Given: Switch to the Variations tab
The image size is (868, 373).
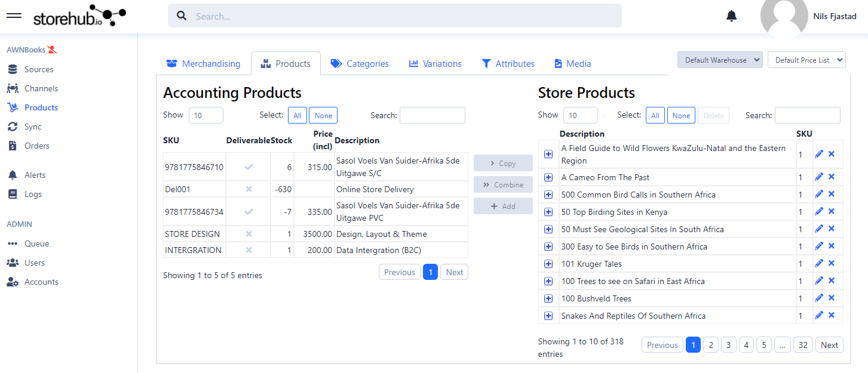Looking at the screenshot, I should (x=435, y=64).
